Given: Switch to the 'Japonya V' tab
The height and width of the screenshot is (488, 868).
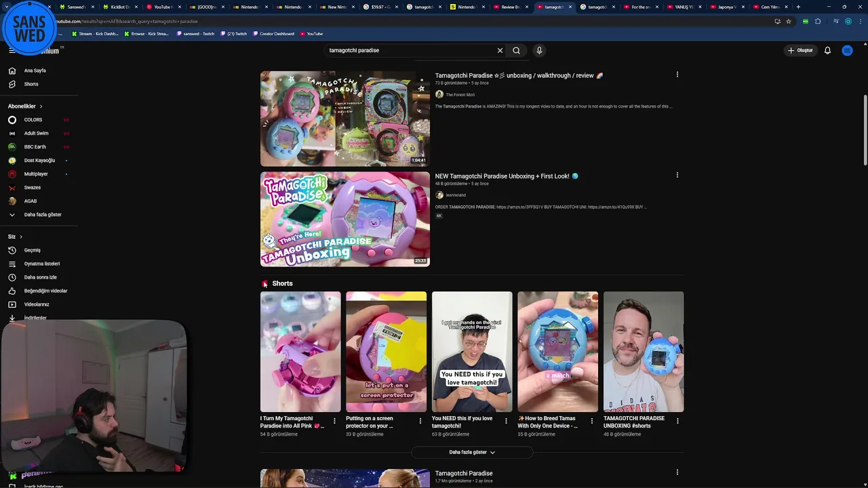Looking at the screenshot, I should point(728,7).
